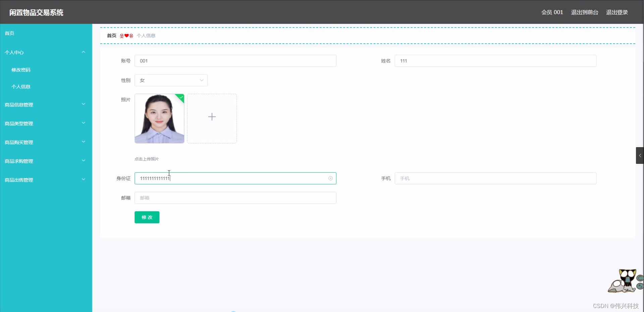The image size is (644, 312).
Task: Click the 修改 submit button
Action: [147, 217]
